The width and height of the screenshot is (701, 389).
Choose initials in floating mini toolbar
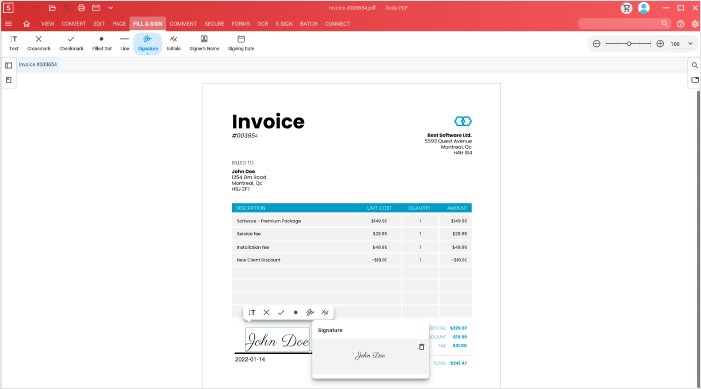(x=325, y=313)
